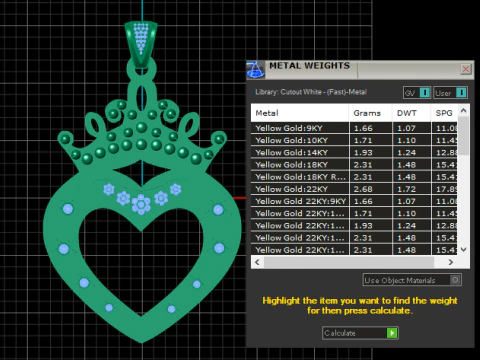
Task: Click the 1.72 DWT value
Action: pyautogui.click(x=406, y=189)
